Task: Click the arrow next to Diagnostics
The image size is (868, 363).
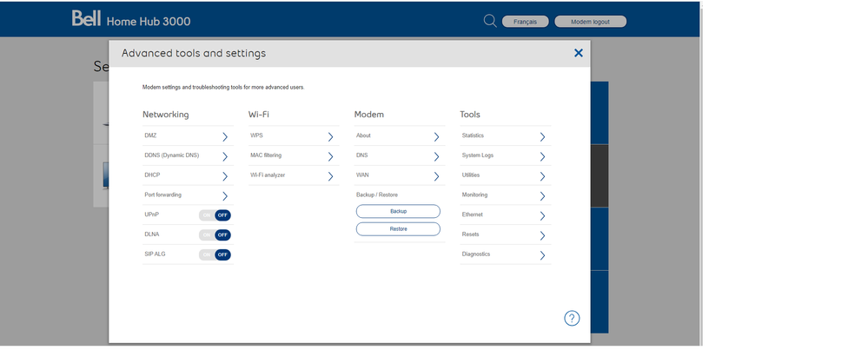Action: tap(542, 255)
